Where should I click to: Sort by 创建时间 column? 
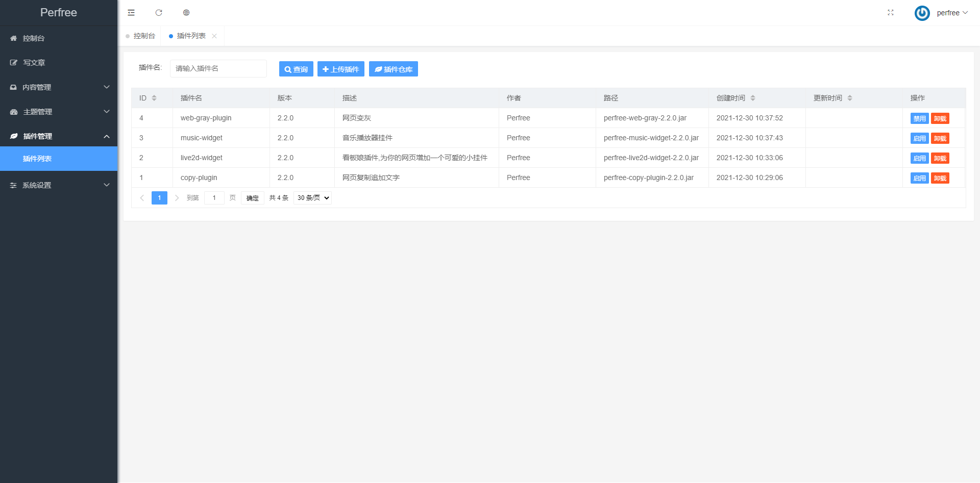click(753, 98)
